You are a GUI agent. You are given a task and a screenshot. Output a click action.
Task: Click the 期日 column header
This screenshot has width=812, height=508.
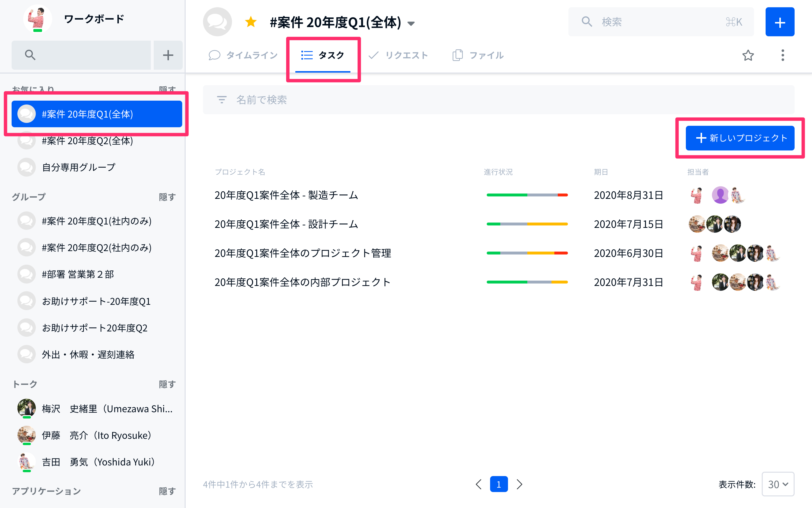click(x=601, y=172)
